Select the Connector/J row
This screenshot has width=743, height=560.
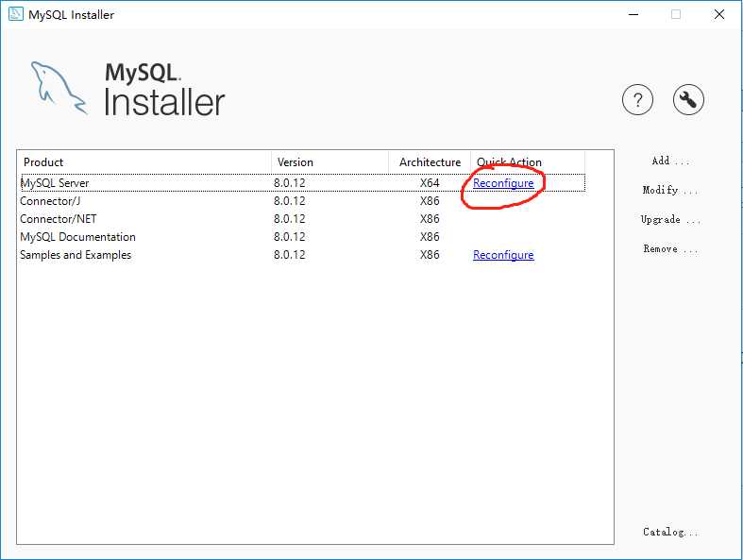tap(303, 201)
